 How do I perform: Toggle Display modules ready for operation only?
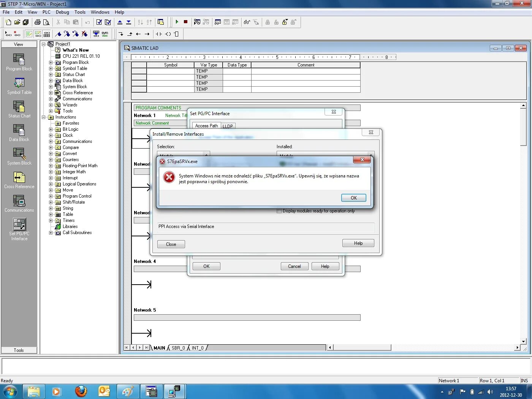point(279,211)
